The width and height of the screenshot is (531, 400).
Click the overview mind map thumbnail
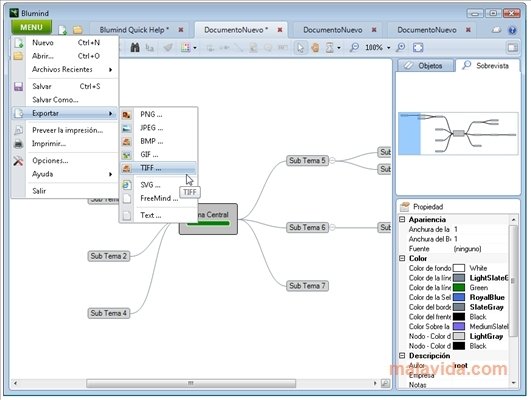(x=458, y=133)
